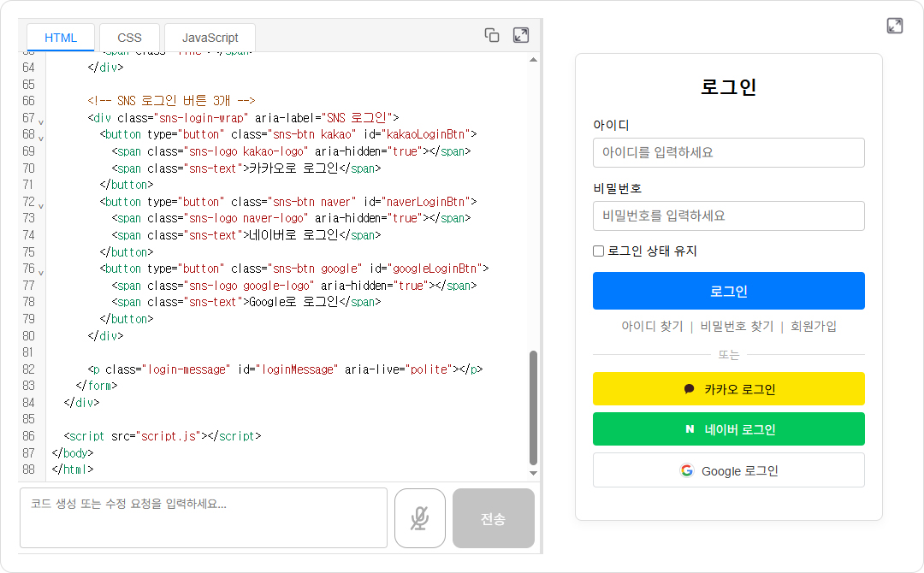Click the Naver N logo

click(x=690, y=430)
